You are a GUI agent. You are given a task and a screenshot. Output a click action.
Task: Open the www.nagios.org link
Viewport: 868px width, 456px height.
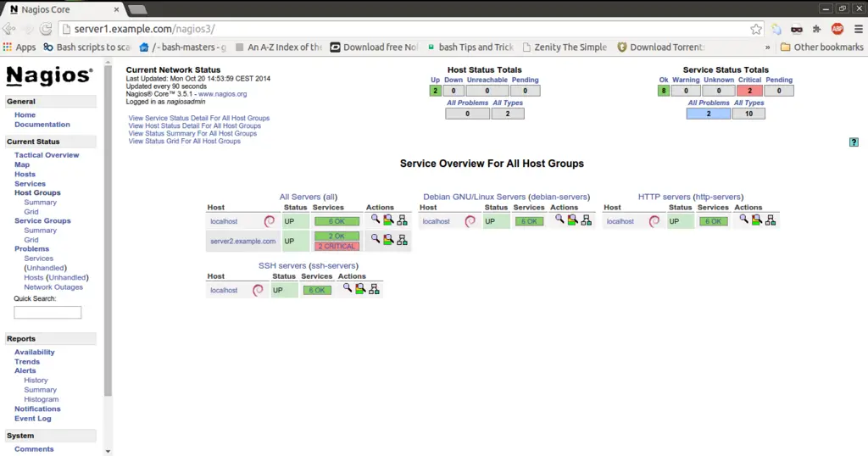(223, 94)
